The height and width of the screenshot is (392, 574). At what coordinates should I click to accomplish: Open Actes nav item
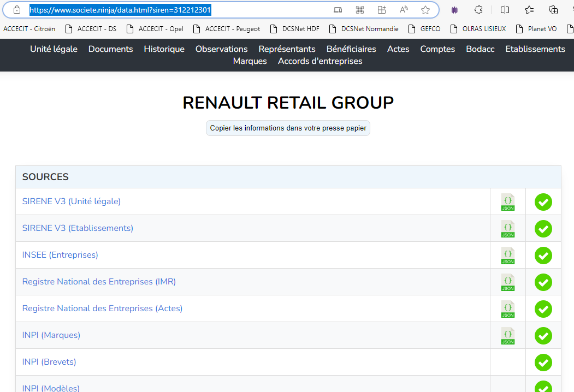tap(398, 49)
